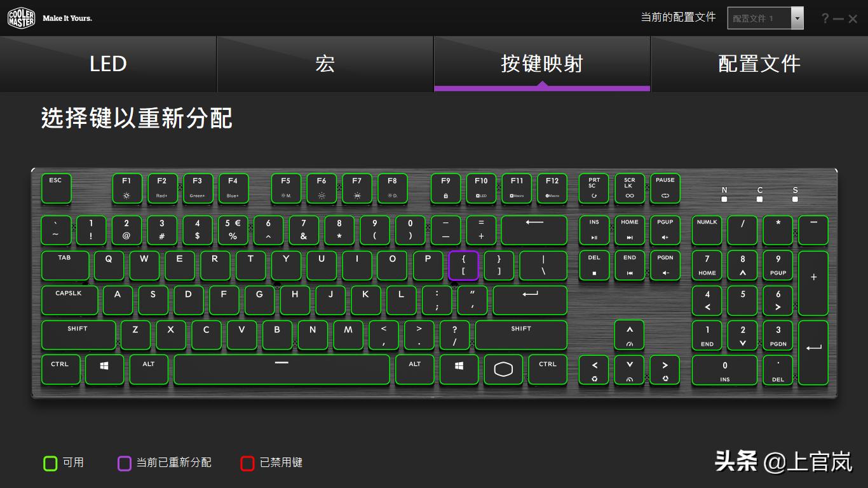Select the PGUP volume-up key

click(x=665, y=230)
